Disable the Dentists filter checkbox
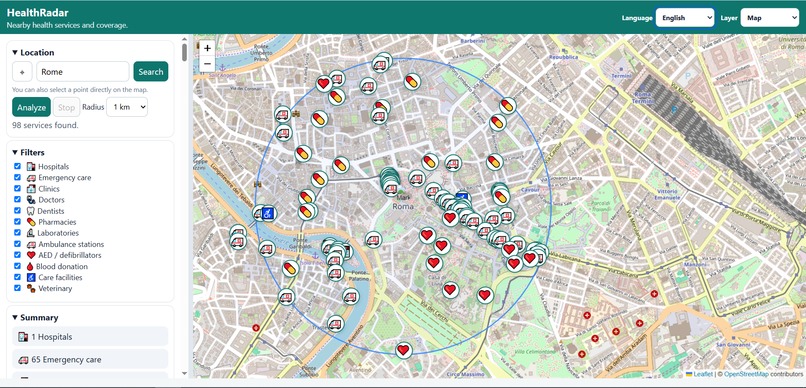Screen dimensions: 806x388 17,211
